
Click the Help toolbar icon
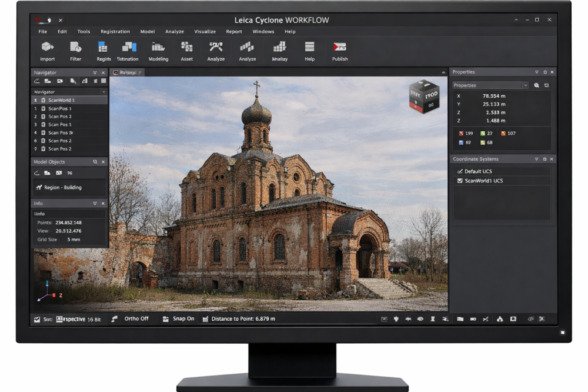pos(309,47)
